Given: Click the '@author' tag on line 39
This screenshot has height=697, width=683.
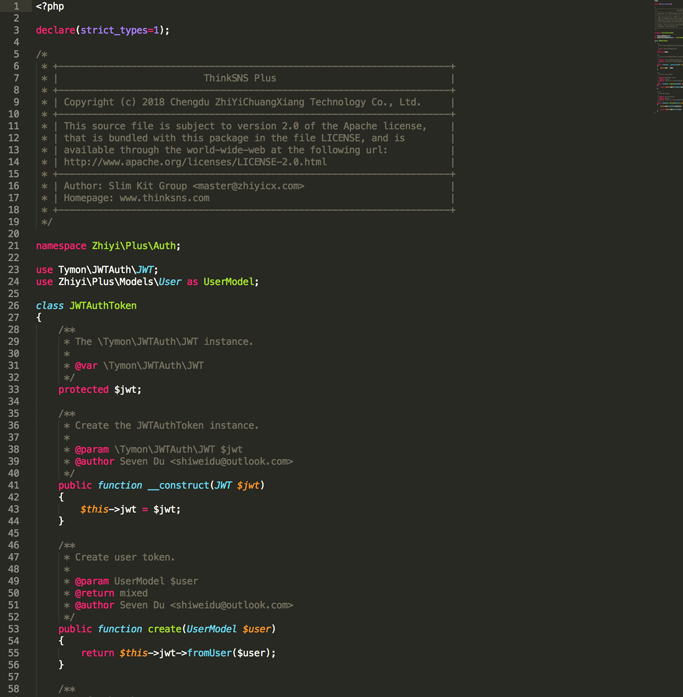Looking at the screenshot, I should click(x=94, y=461).
